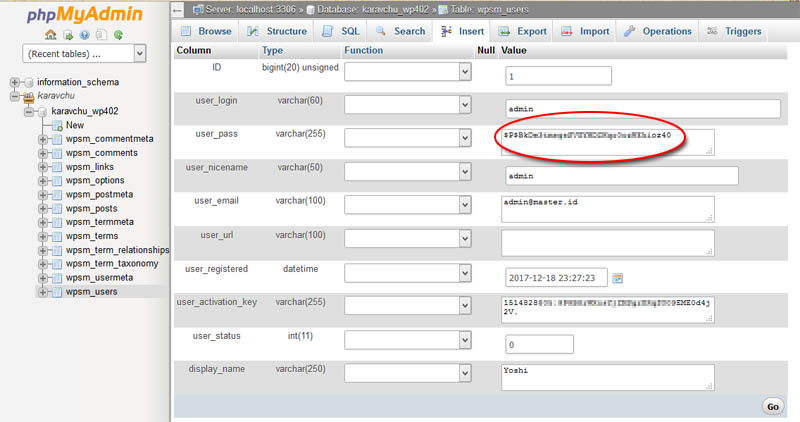The width and height of the screenshot is (800, 422).
Task: Click the user_pass hash textarea
Action: coord(608,142)
